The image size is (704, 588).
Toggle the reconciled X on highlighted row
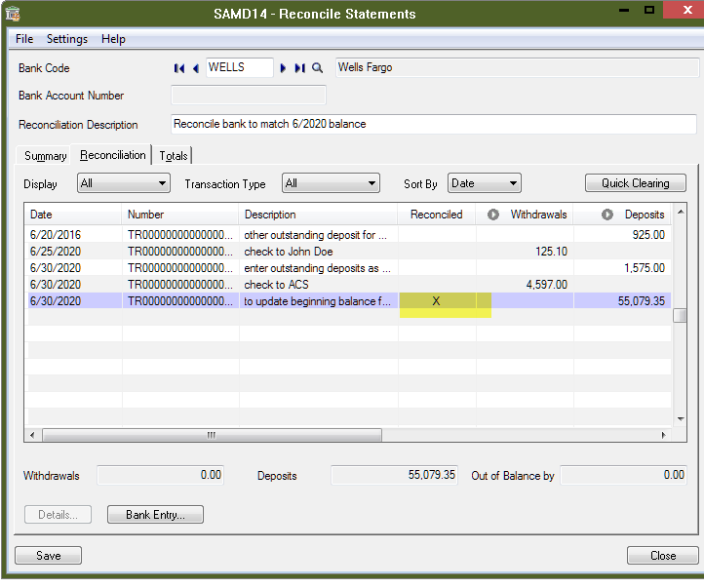(x=436, y=302)
